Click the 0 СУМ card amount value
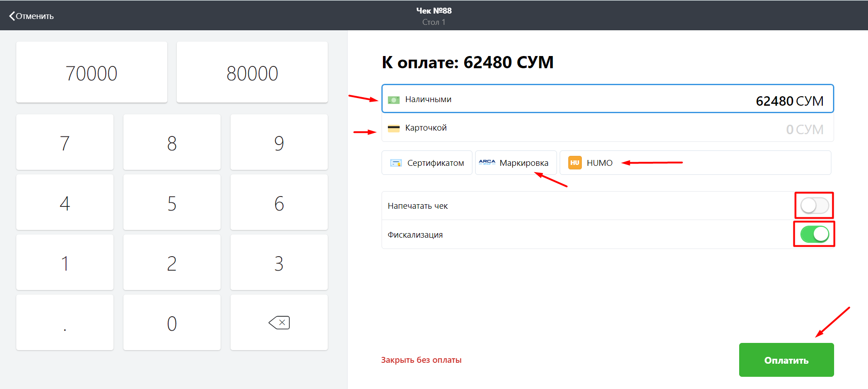 [x=805, y=130]
